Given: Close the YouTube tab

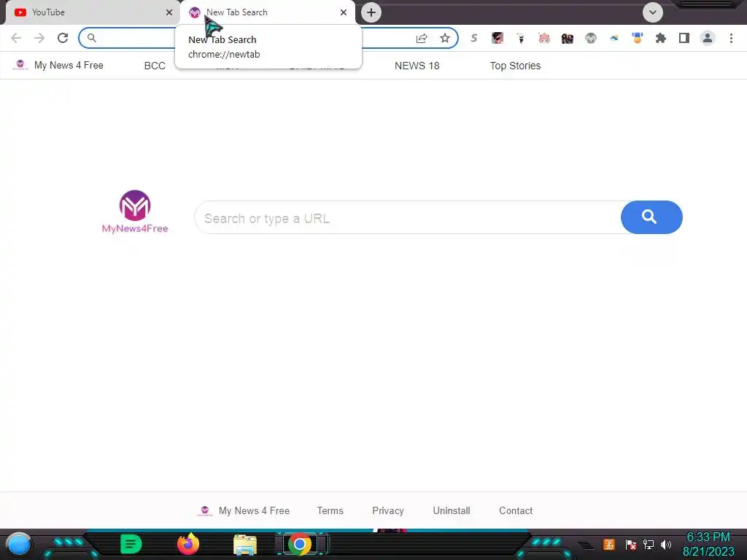Looking at the screenshot, I should [x=169, y=12].
